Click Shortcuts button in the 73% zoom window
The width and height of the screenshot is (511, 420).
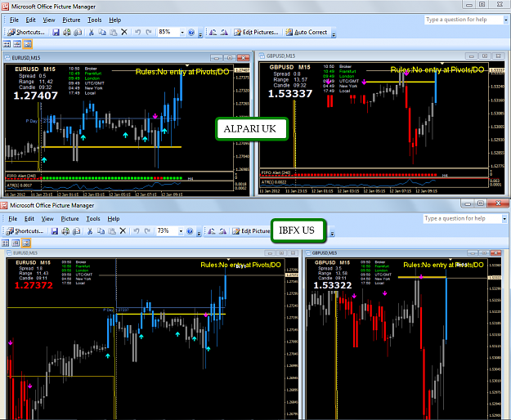tap(25, 231)
